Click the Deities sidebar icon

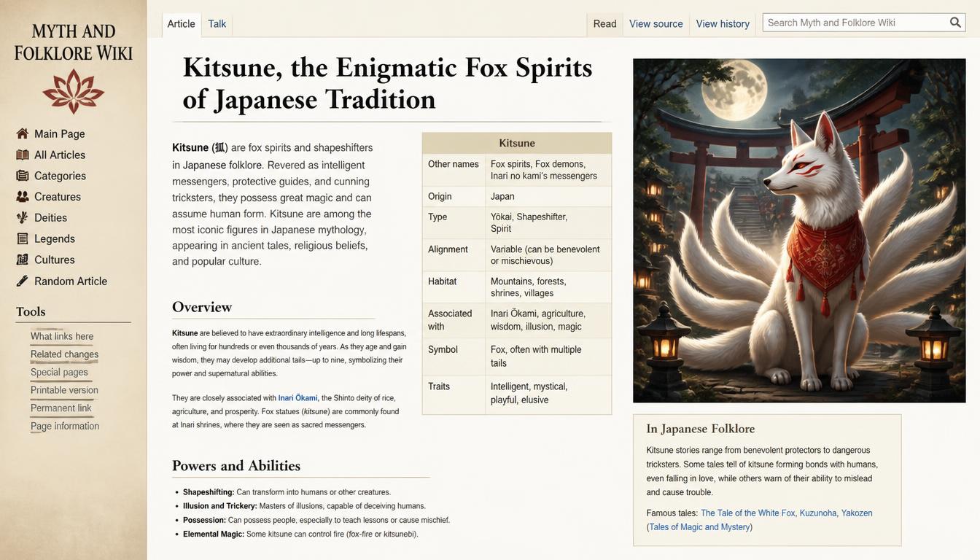click(x=23, y=217)
